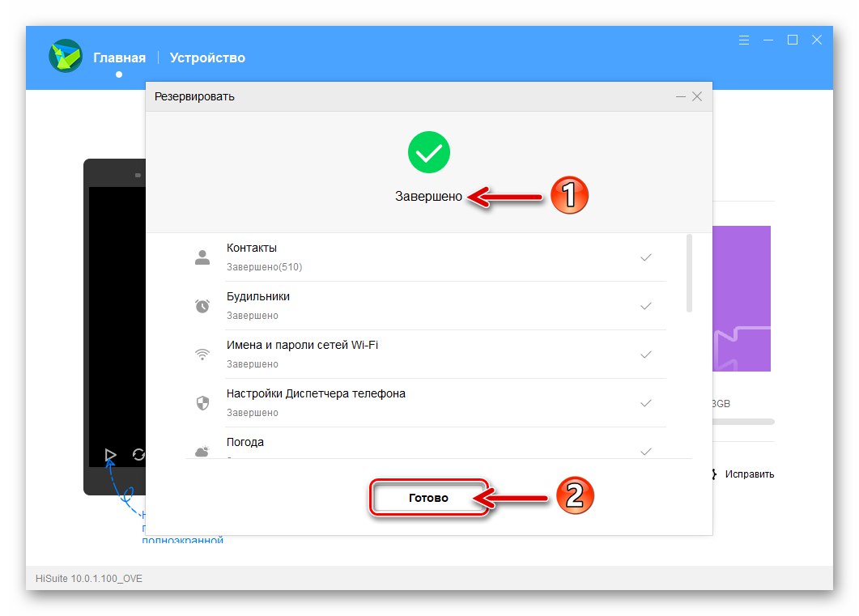Open the hamburger menu in title bar
Image resolution: width=859 pixels, height=616 pixels.
point(743,40)
